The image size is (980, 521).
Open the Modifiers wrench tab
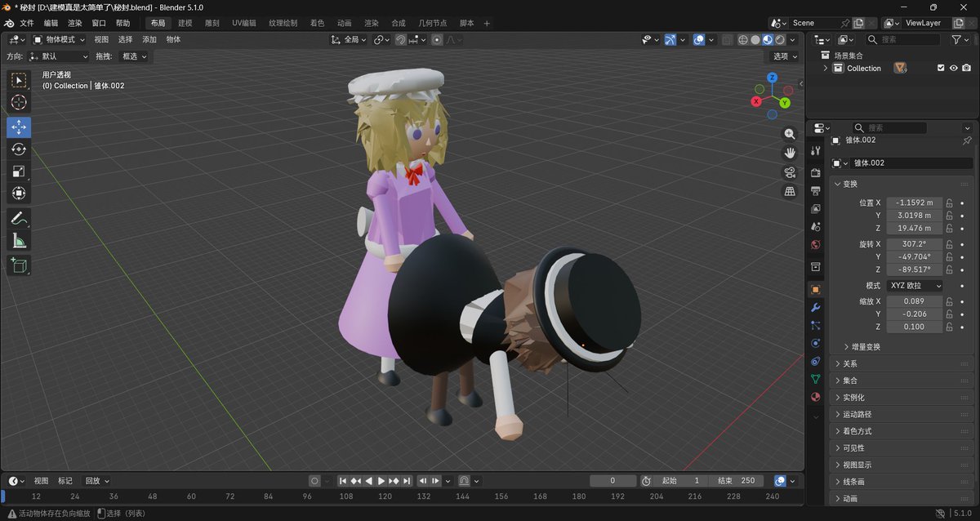point(815,308)
